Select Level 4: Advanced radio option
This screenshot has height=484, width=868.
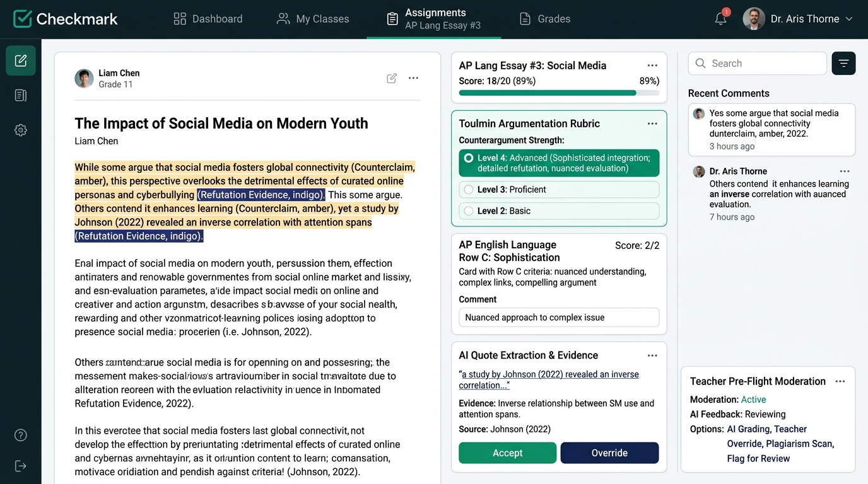point(559,163)
